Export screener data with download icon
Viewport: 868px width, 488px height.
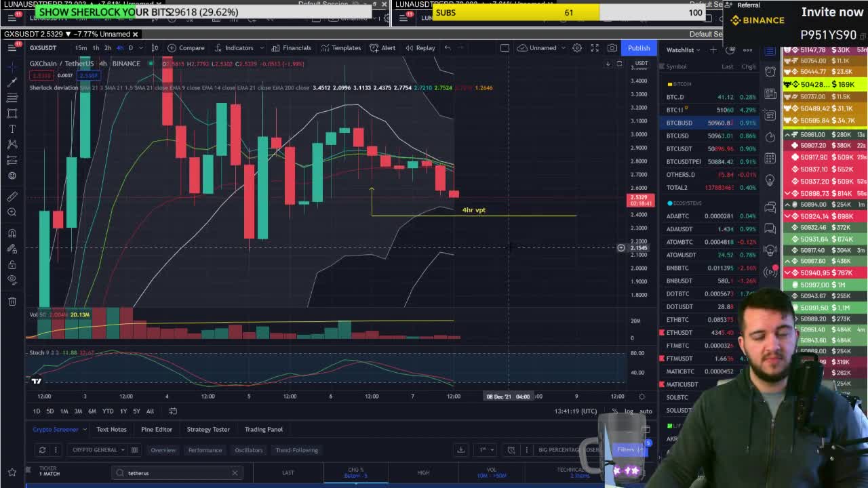(460, 449)
